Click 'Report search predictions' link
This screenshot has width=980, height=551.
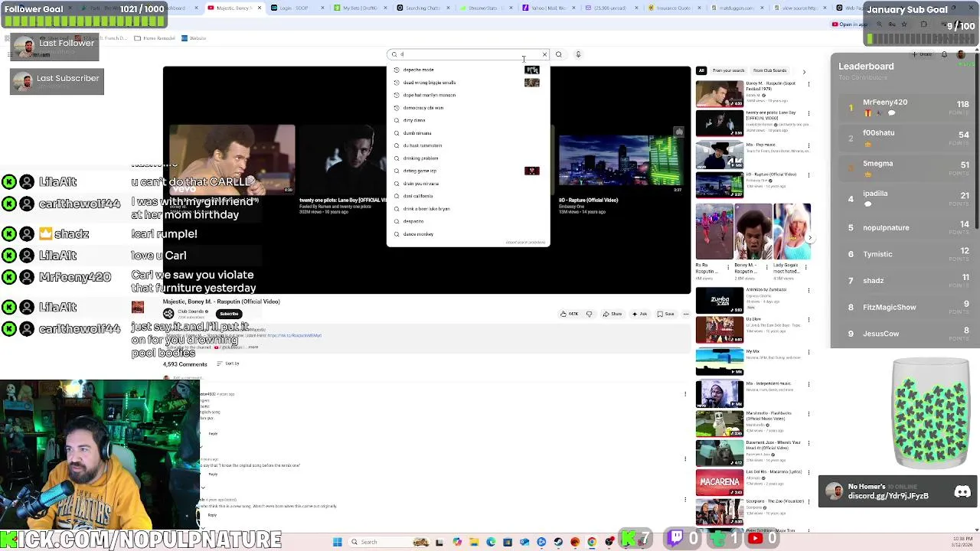pyautogui.click(x=526, y=243)
